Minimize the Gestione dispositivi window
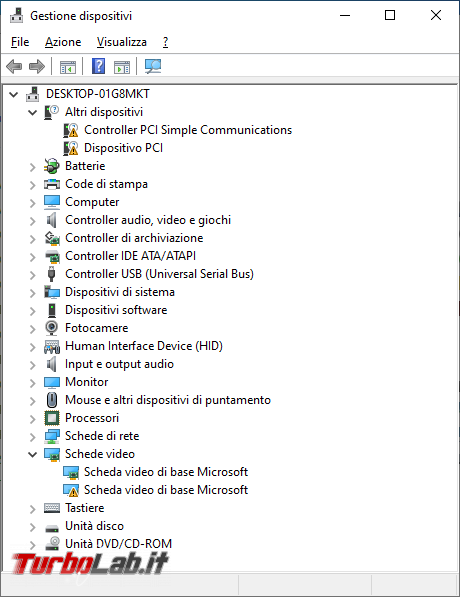This screenshot has height=597, width=461. coord(345,16)
